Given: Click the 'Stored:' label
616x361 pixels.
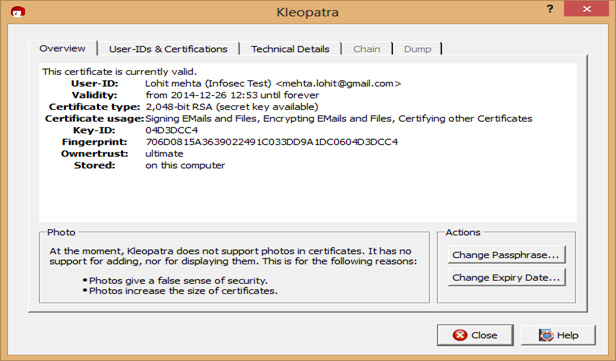Looking at the screenshot, I should (x=94, y=165).
